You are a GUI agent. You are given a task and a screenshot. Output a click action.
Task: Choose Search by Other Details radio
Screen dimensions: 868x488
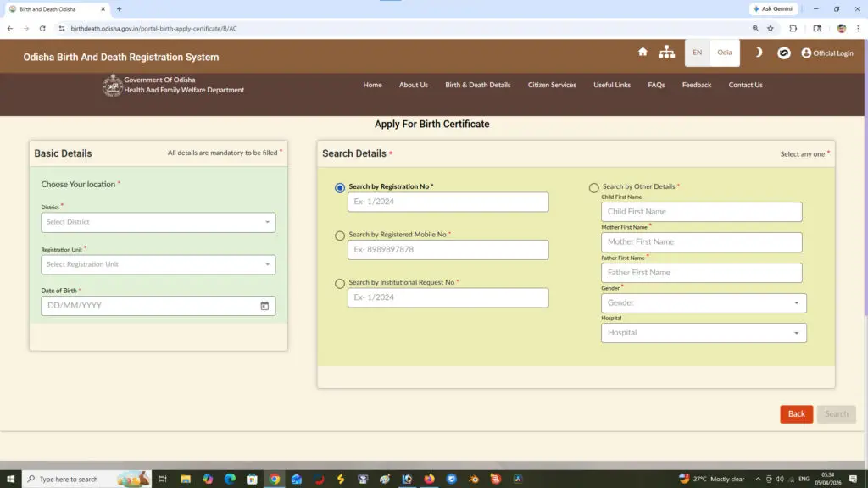click(x=593, y=188)
